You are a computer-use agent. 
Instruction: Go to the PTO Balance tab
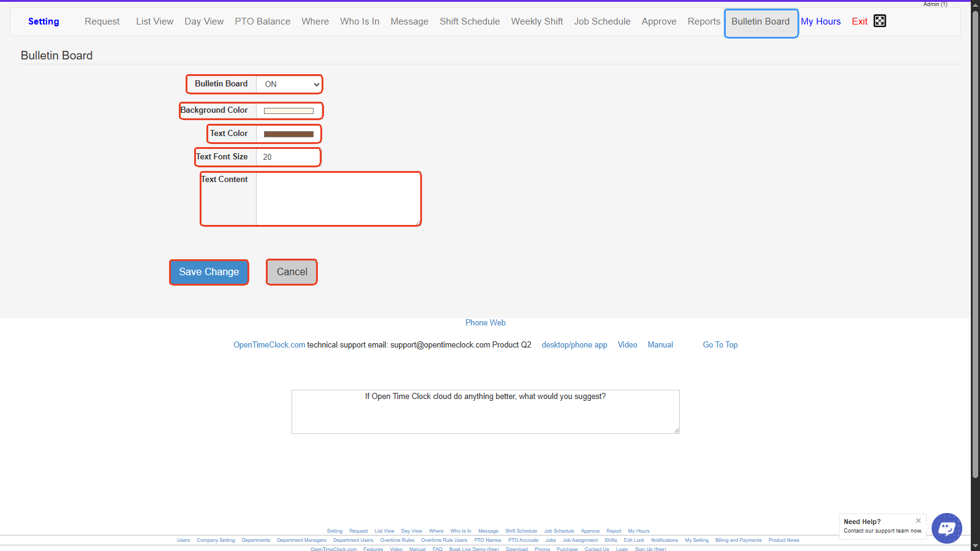(262, 21)
